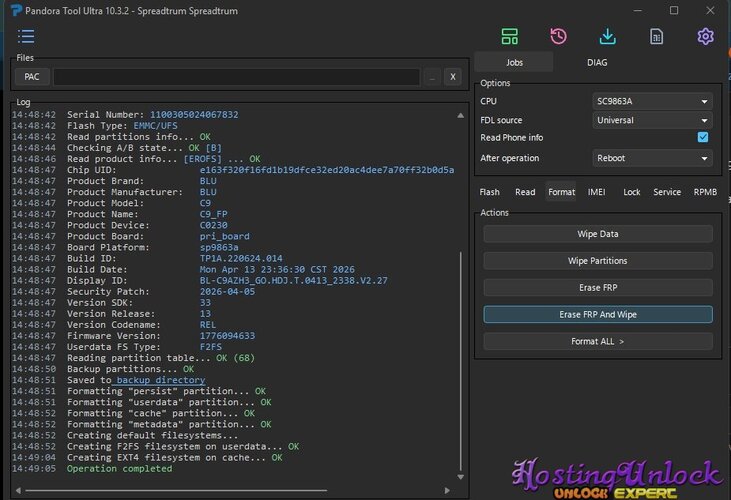The height and width of the screenshot is (500, 731).
Task: Click the Formatting "persist" partition log line
Action: (166, 391)
